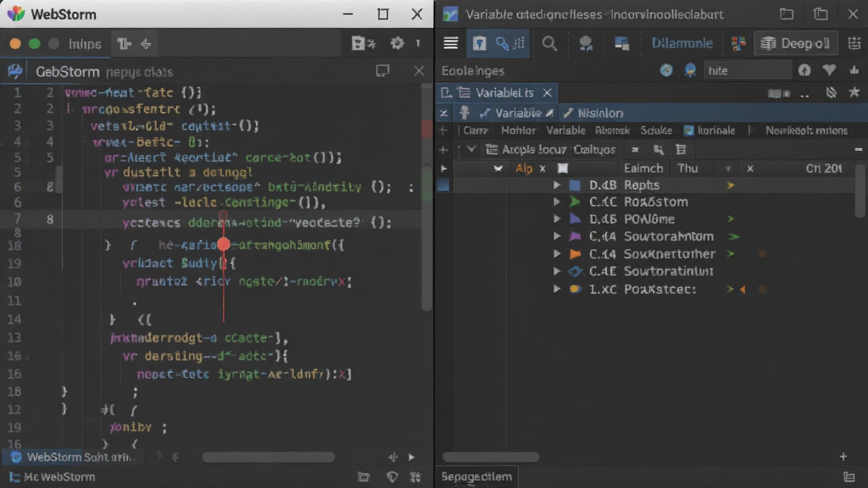Click the star icon in Variable tab row
868x488 pixels.
854,92
